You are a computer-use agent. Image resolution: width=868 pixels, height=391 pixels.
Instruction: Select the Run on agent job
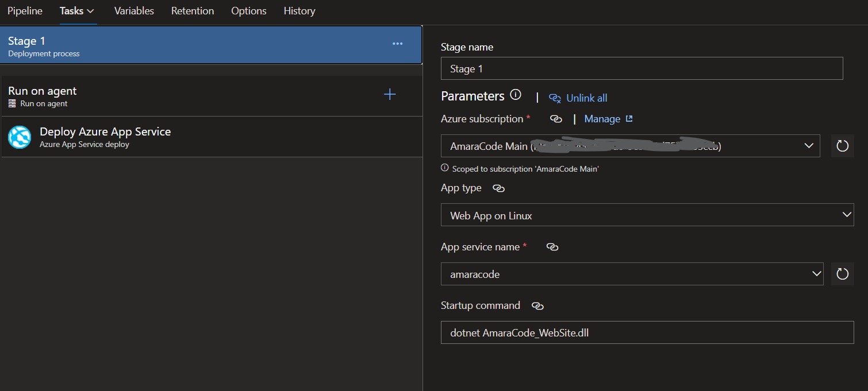pyautogui.click(x=212, y=96)
